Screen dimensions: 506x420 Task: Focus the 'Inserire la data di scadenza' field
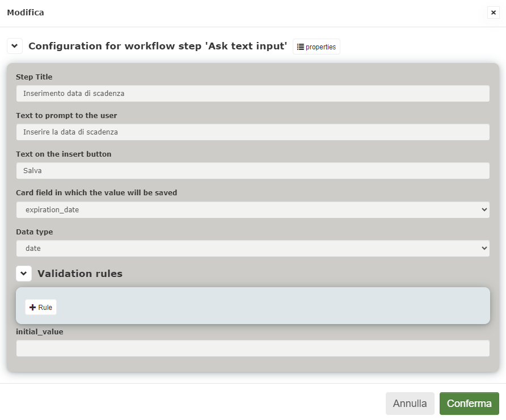pos(252,132)
